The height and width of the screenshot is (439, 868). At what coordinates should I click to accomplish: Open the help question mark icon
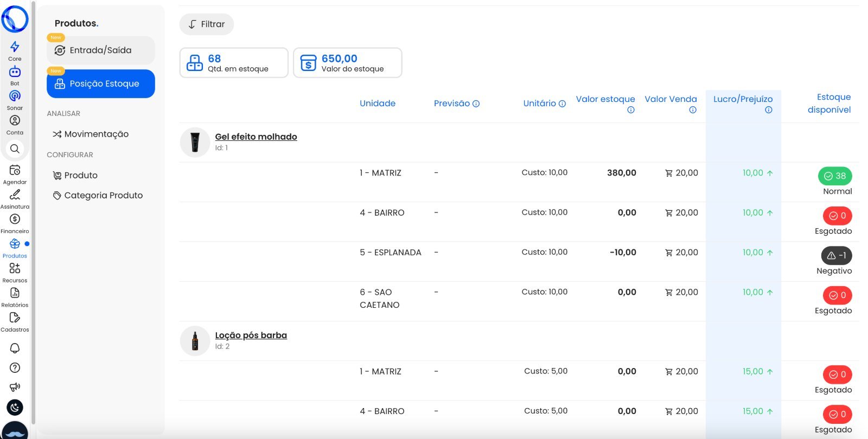(15, 367)
